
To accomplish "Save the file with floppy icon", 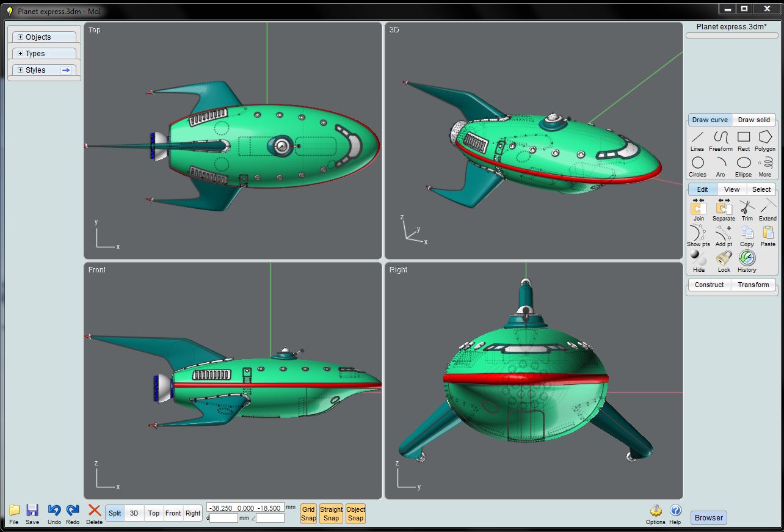I will coord(32,514).
